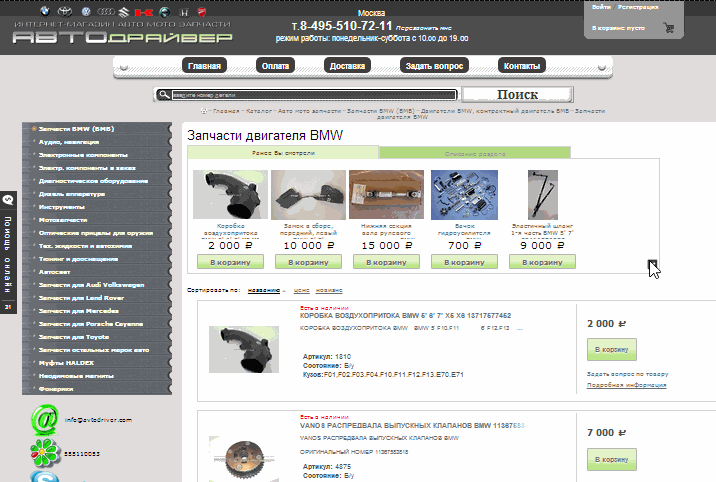Sort products by названию
The width and height of the screenshot is (716, 482).
point(263,290)
